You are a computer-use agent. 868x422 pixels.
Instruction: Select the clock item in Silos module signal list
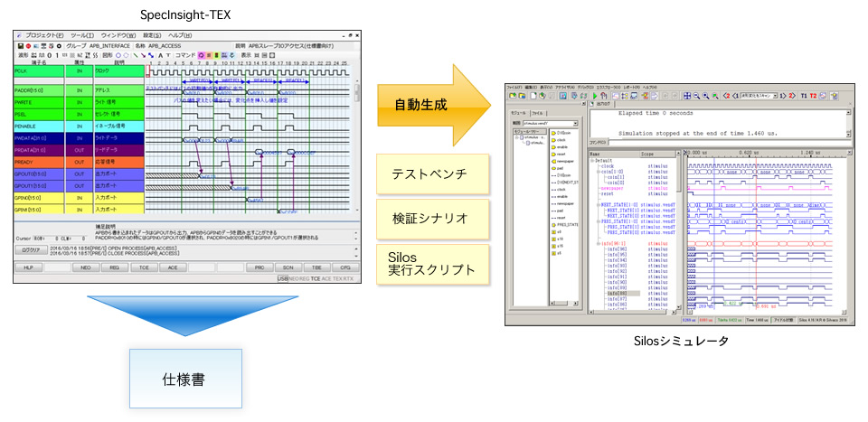(x=561, y=140)
